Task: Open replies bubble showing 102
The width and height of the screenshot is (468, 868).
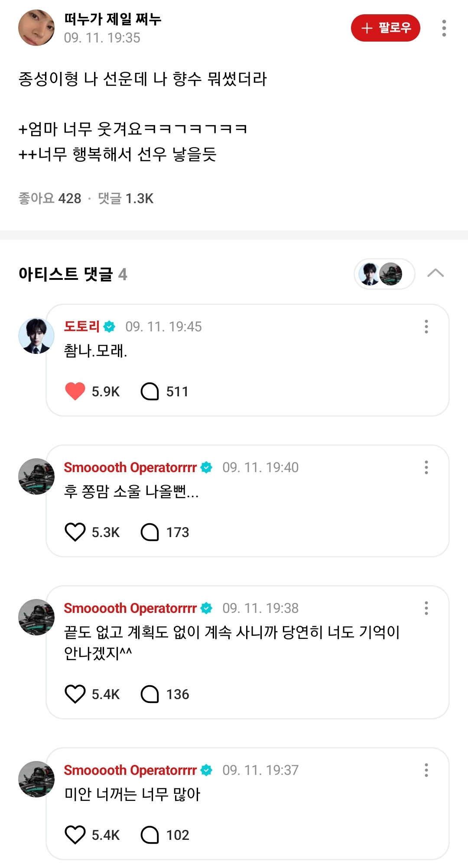Action: pos(150,835)
